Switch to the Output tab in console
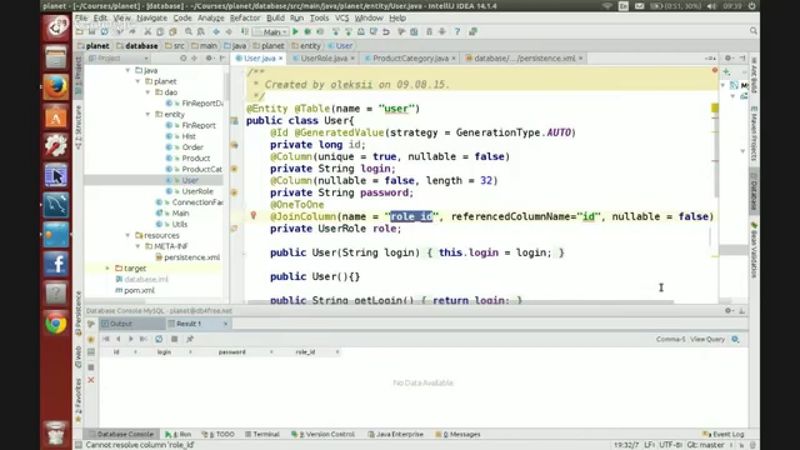The width and height of the screenshot is (800, 450). [x=116, y=324]
